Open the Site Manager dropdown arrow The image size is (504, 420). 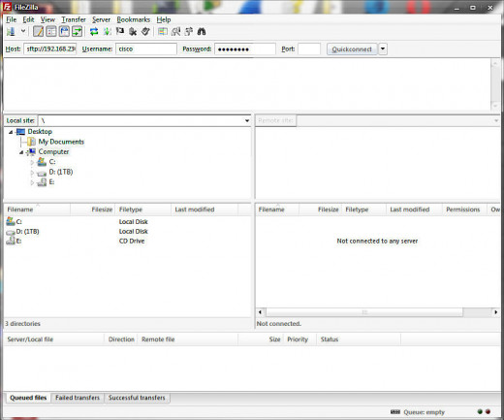(23, 31)
